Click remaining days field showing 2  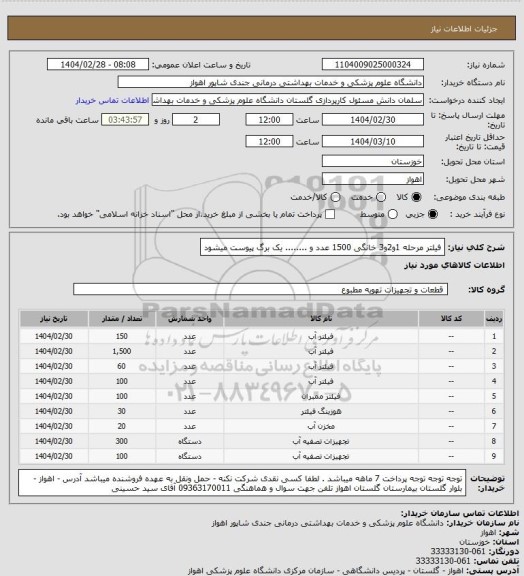coord(196,120)
